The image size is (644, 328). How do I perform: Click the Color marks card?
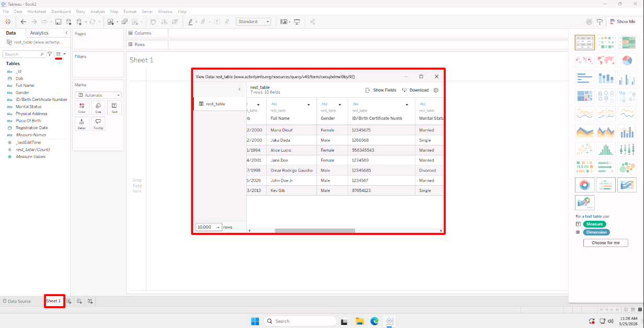pyautogui.click(x=82, y=108)
